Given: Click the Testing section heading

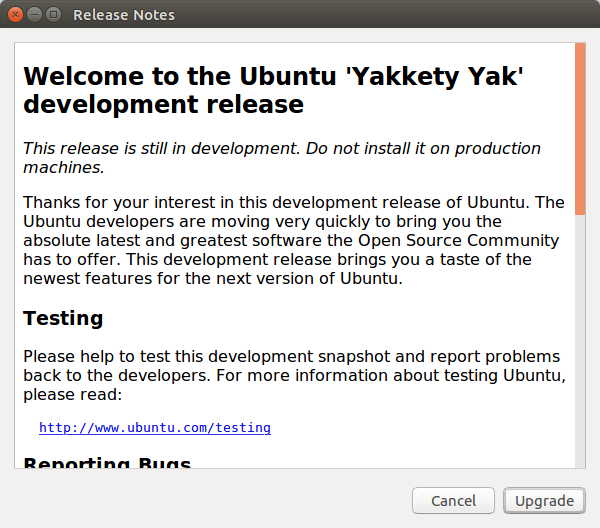Looking at the screenshot, I should point(63,318).
